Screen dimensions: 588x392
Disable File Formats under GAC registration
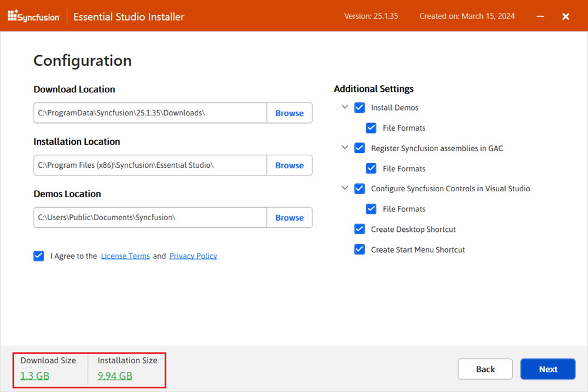click(371, 168)
